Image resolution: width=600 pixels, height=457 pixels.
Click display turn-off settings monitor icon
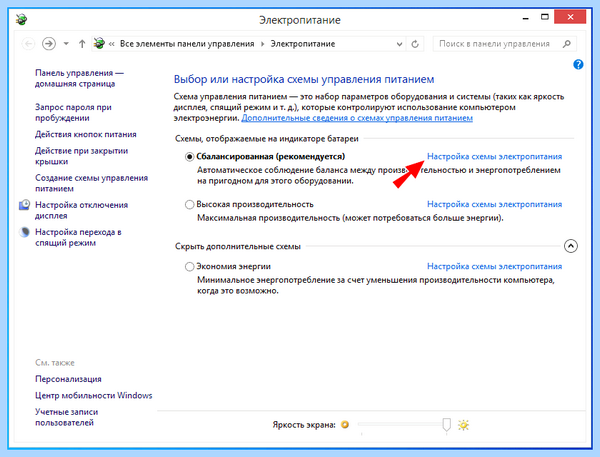pyautogui.click(x=24, y=205)
